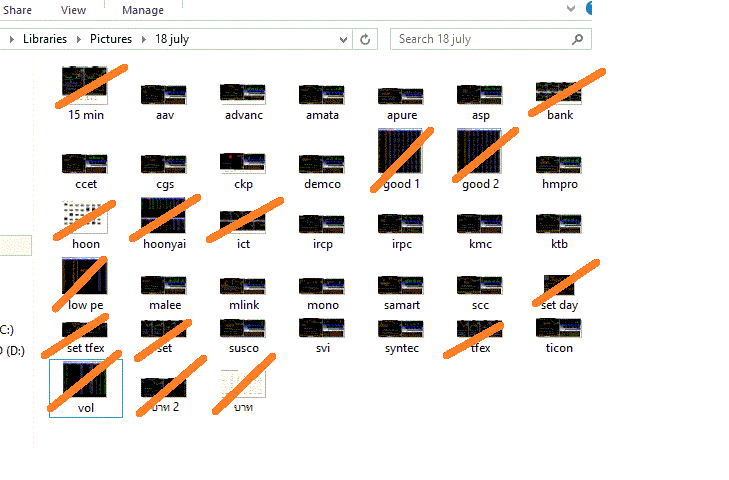
Task: Click 18 july in the address path
Action: (x=172, y=39)
